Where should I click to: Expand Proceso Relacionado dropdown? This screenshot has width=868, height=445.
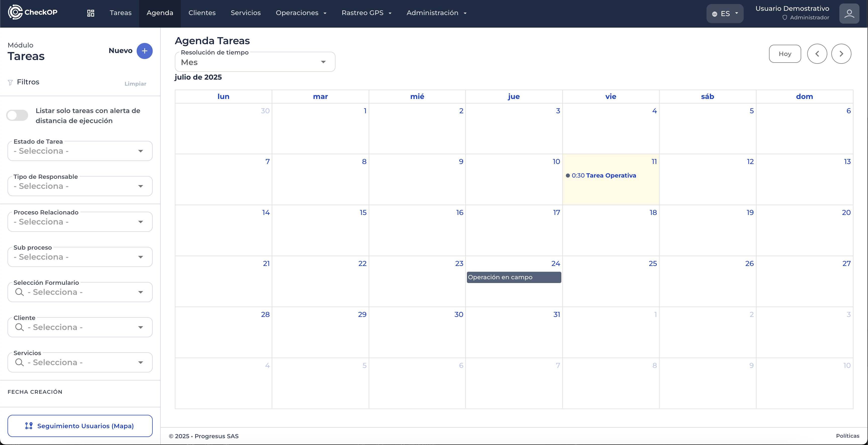(x=80, y=222)
